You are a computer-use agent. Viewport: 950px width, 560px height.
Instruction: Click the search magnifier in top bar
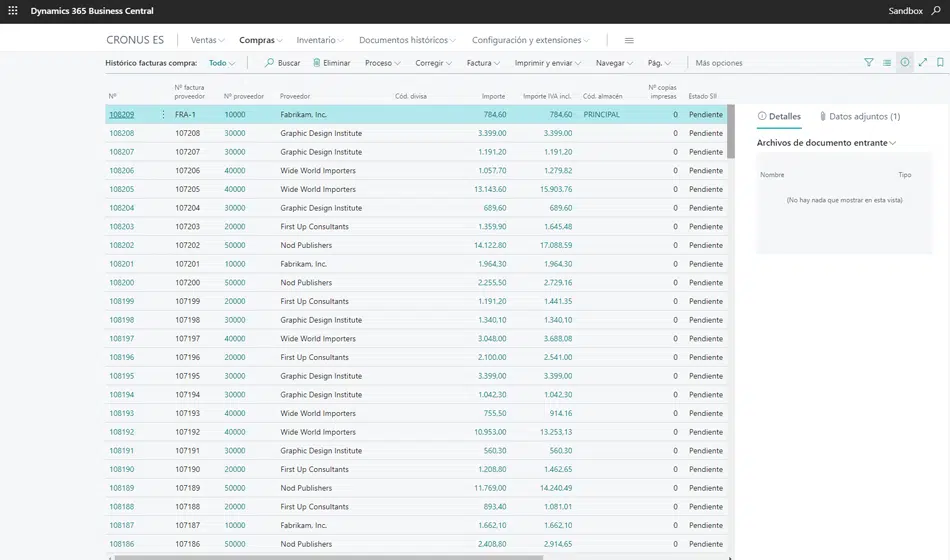(936, 11)
